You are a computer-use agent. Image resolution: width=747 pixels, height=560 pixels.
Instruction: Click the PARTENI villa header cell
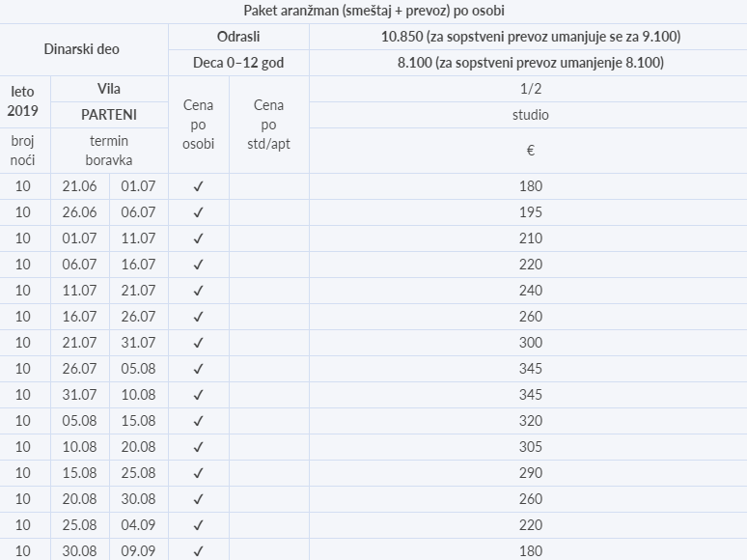(x=109, y=115)
